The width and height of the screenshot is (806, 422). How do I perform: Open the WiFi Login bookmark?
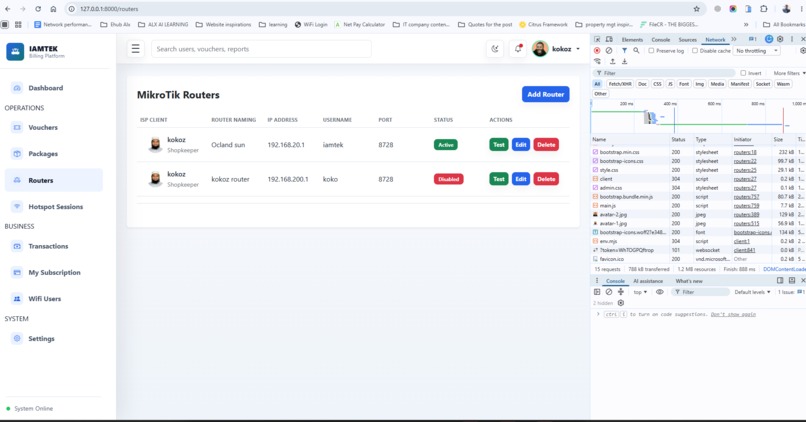(311, 24)
